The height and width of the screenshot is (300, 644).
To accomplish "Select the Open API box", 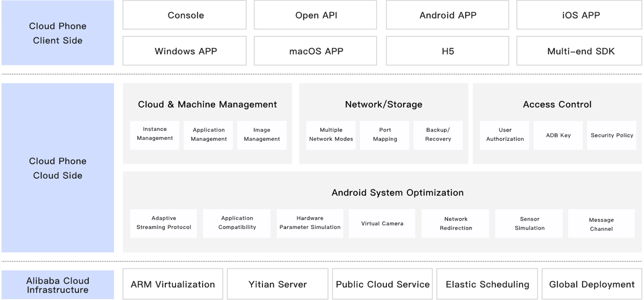I will tap(315, 15).
